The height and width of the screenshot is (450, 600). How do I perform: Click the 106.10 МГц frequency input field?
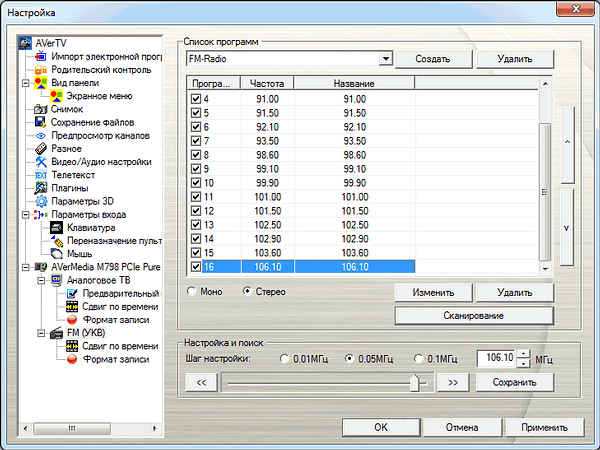click(496, 359)
